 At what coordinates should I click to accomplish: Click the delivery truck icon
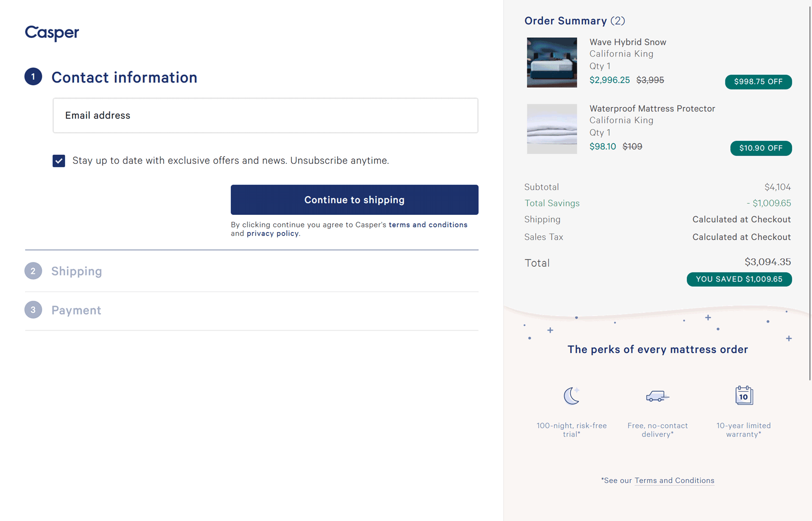(x=658, y=396)
